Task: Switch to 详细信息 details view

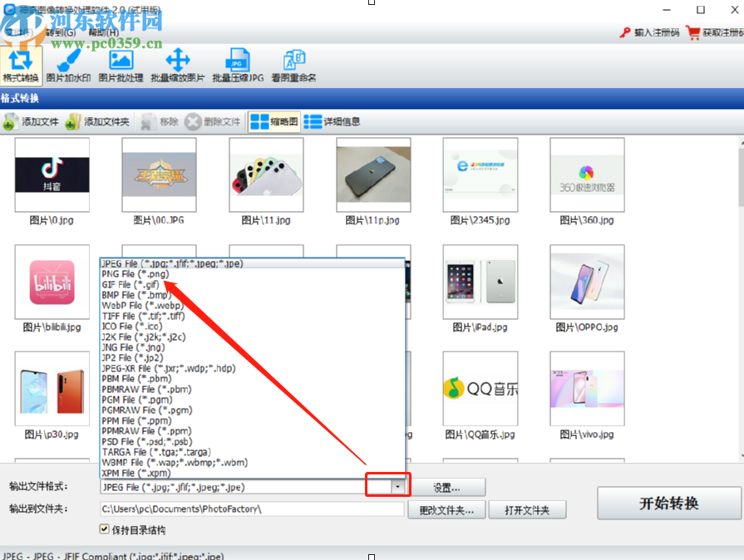Action: (332, 122)
